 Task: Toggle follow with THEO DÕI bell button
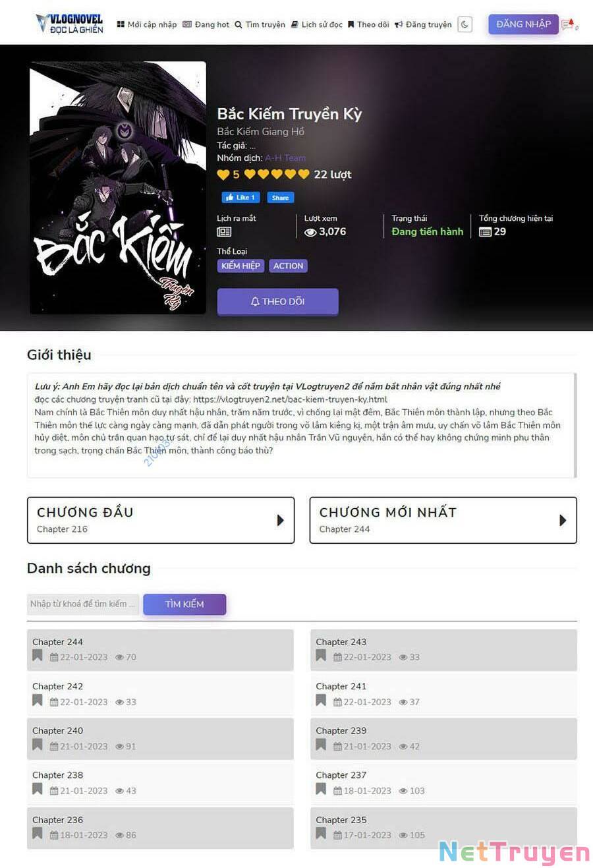tap(277, 301)
